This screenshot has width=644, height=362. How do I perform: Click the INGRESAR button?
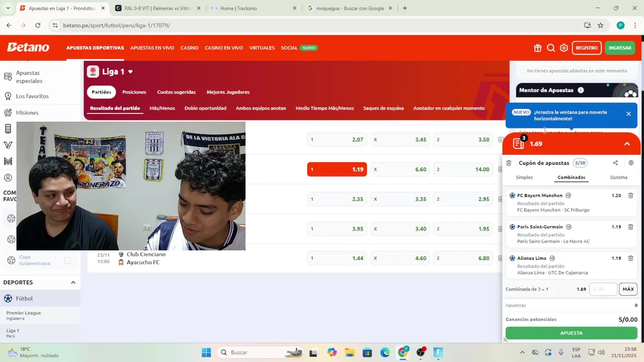(620, 48)
